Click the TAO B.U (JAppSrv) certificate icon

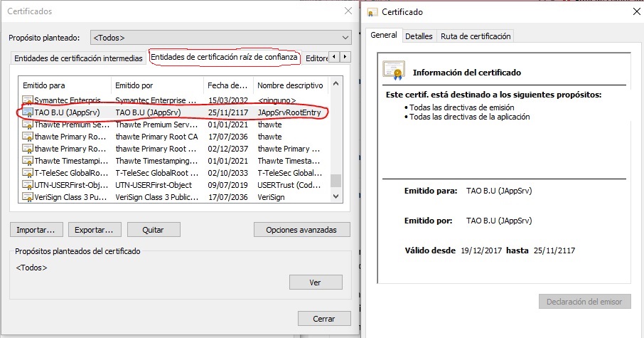click(x=28, y=112)
